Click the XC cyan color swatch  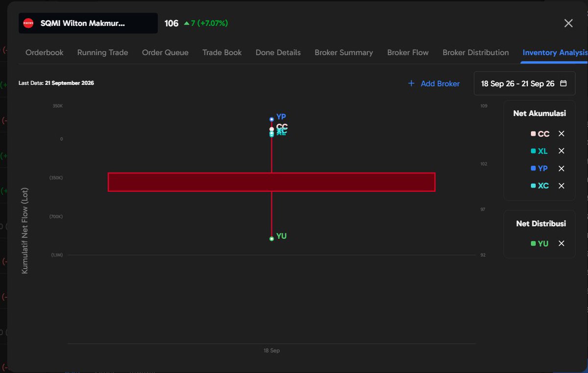pyautogui.click(x=533, y=186)
